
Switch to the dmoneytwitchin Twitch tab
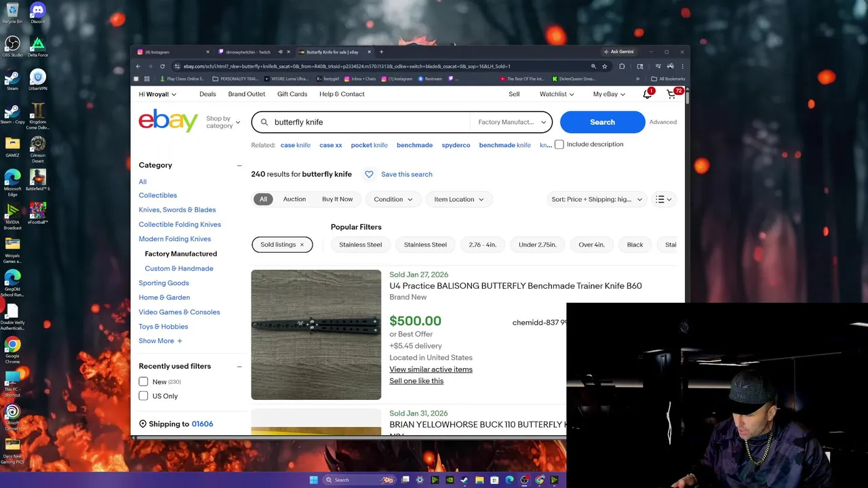[x=254, y=52]
